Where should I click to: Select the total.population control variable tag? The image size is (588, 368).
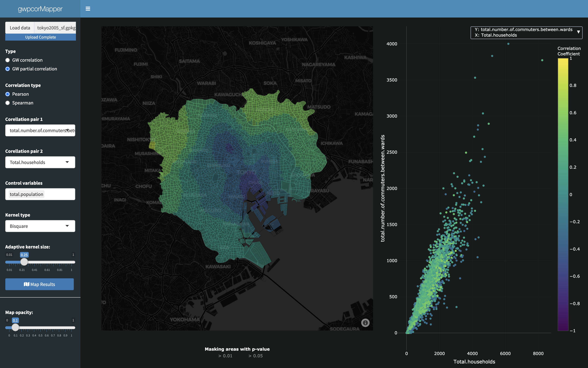pos(26,194)
